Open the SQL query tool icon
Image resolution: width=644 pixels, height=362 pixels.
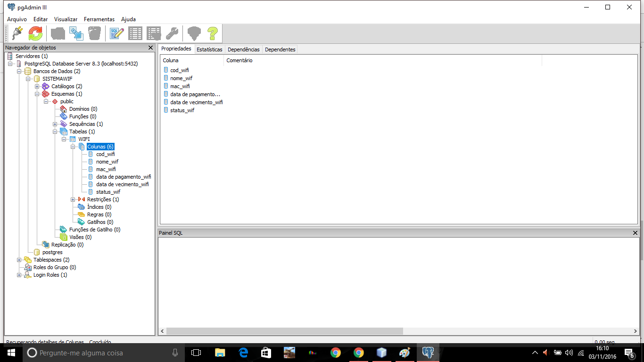(x=117, y=33)
